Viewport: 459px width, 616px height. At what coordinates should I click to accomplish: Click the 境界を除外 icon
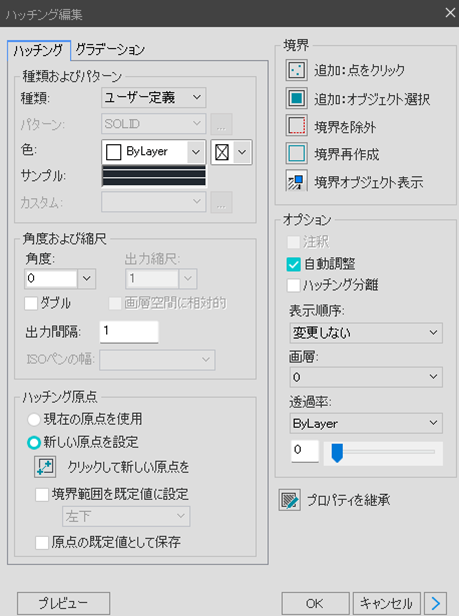pyautogui.click(x=296, y=126)
